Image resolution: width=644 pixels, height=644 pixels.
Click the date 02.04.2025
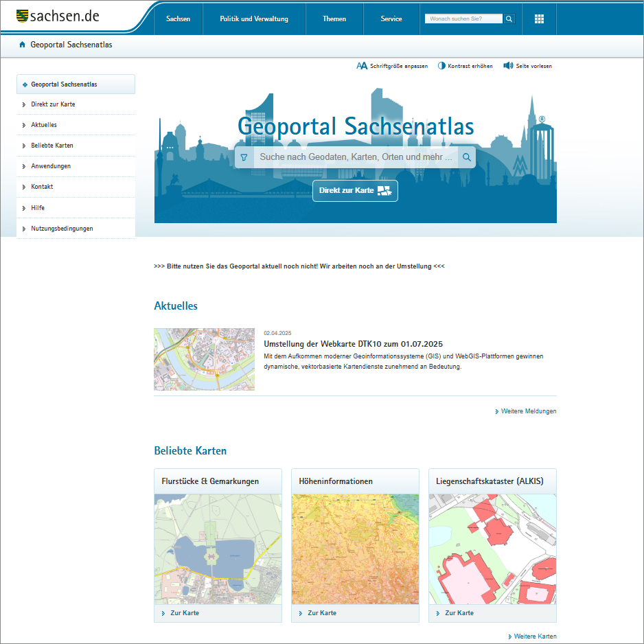pos(277,333)
